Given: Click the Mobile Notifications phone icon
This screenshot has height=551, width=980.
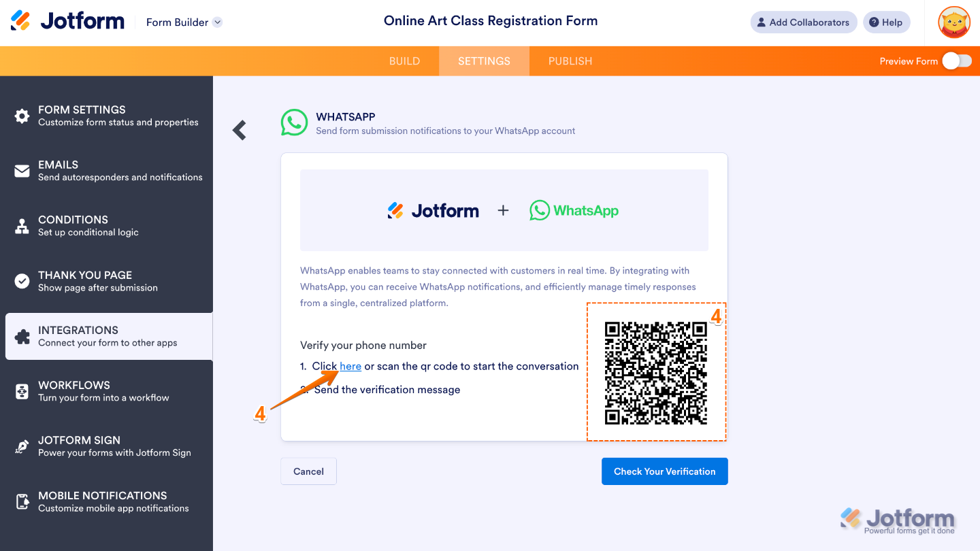Looking at the screenshot, I should (22, 502).
